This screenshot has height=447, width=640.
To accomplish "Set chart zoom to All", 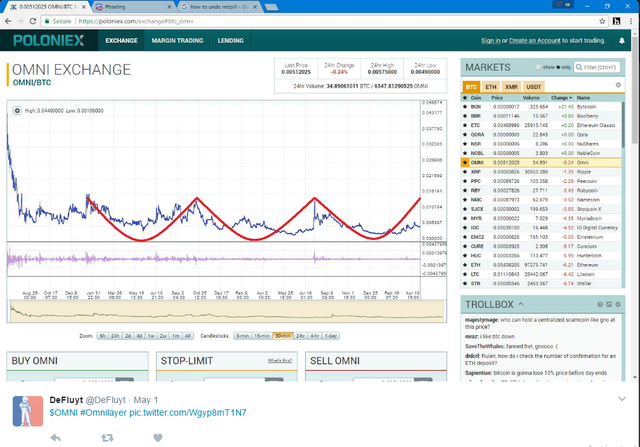I will tap(187, 336).
